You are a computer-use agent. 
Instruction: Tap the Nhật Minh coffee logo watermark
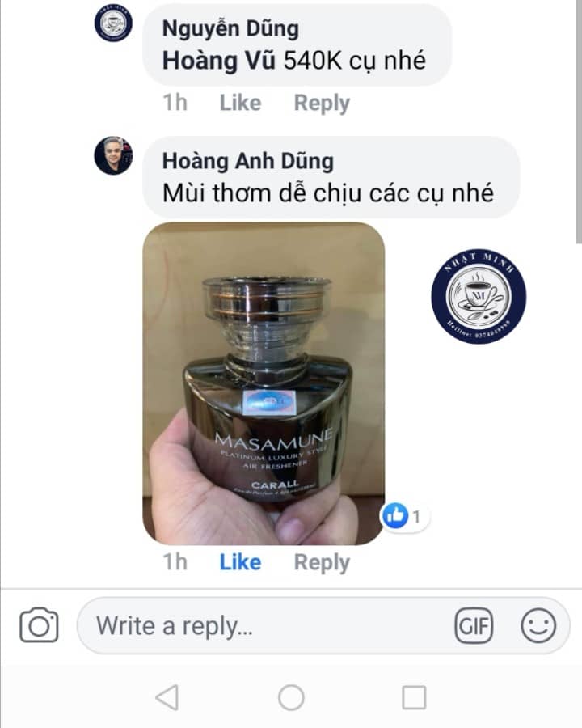[479, 296]
